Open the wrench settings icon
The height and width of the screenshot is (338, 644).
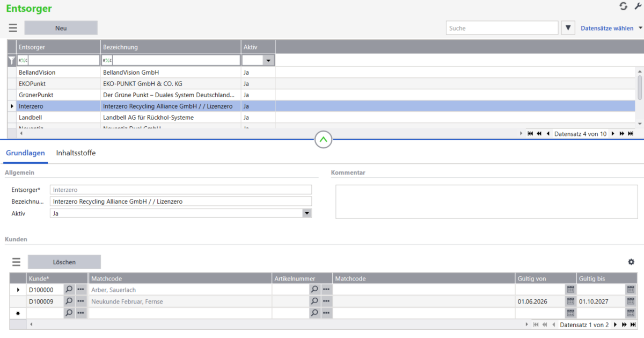638,6
